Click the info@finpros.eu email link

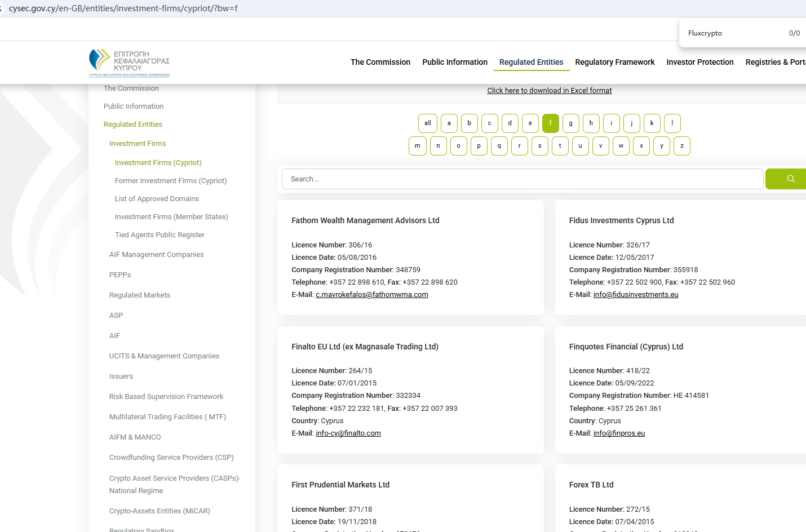pyautogui.click(x=619, y=433)
